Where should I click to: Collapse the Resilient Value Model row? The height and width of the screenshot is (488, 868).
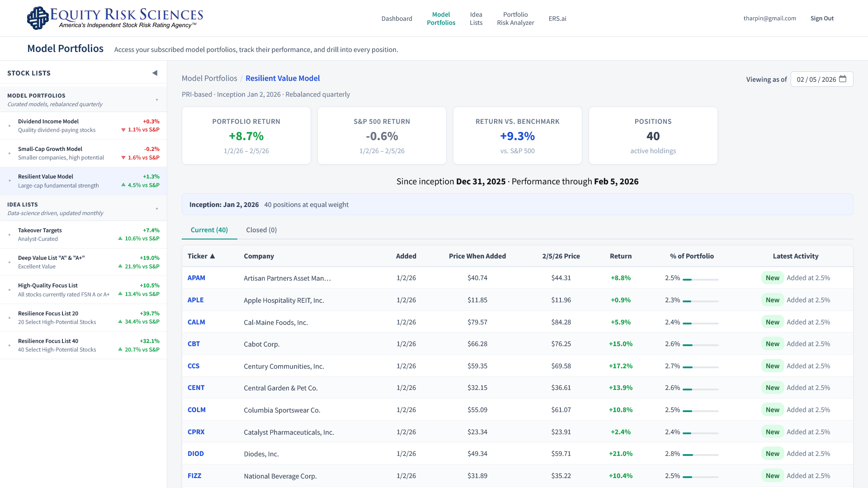click(9, 181)
